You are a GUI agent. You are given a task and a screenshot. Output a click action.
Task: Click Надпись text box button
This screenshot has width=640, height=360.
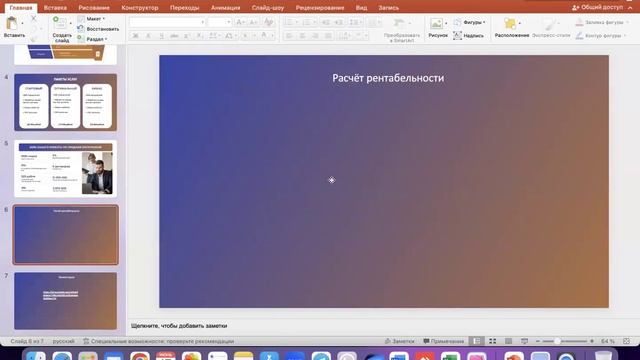tap(469, 36)
